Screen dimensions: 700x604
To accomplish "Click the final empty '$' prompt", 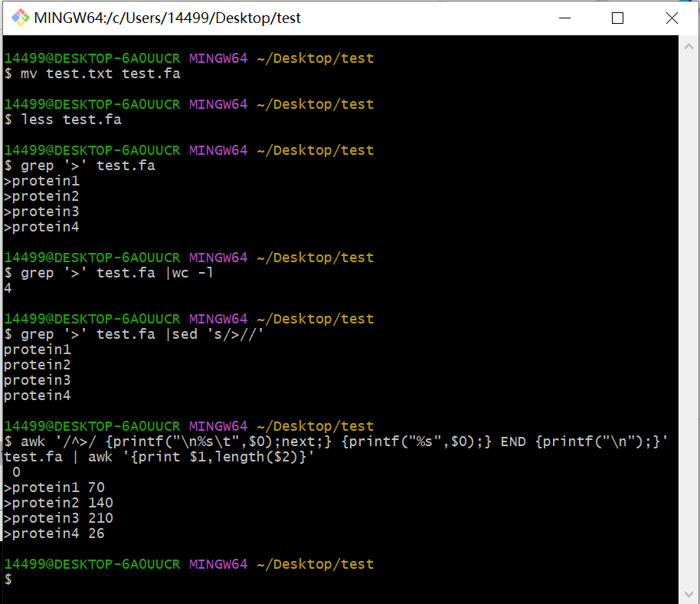I will [x=8, y=579].
